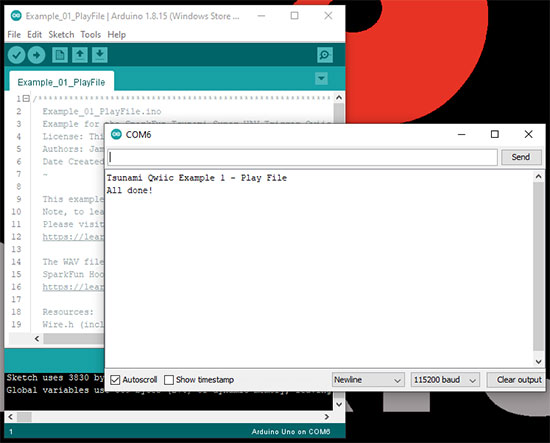Click the Send button
The height and width of the screenshot is (443, 550).
521,157
